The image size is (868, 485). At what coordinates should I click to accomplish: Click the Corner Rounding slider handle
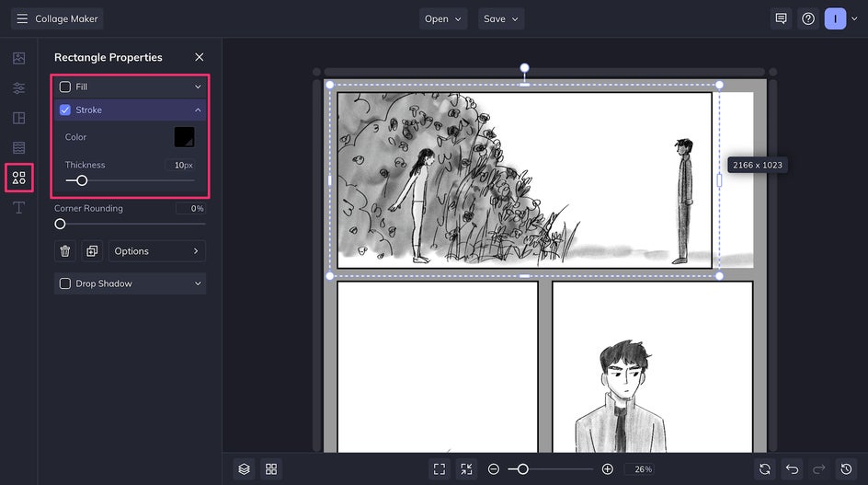(x=60, y=224)
